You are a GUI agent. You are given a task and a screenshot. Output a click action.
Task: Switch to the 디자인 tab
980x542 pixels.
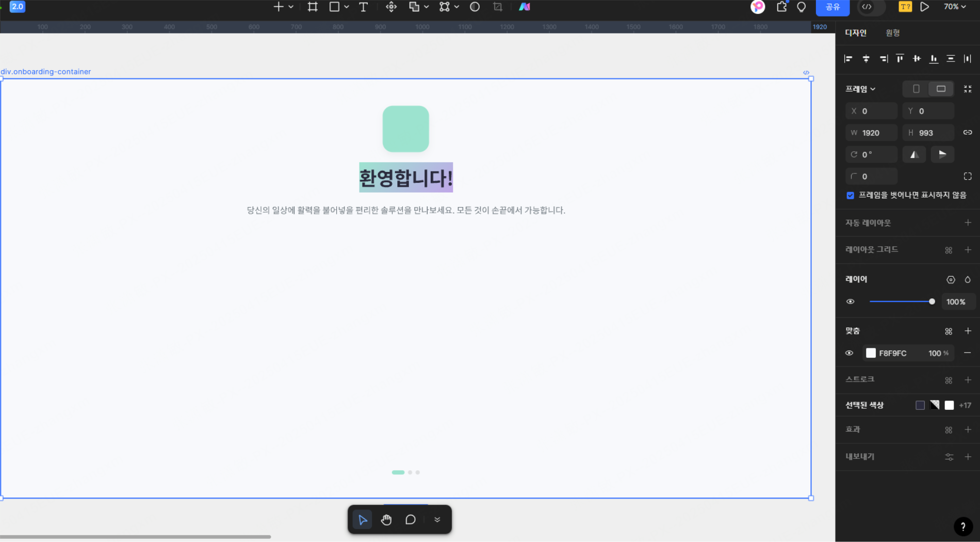(855, 33)
